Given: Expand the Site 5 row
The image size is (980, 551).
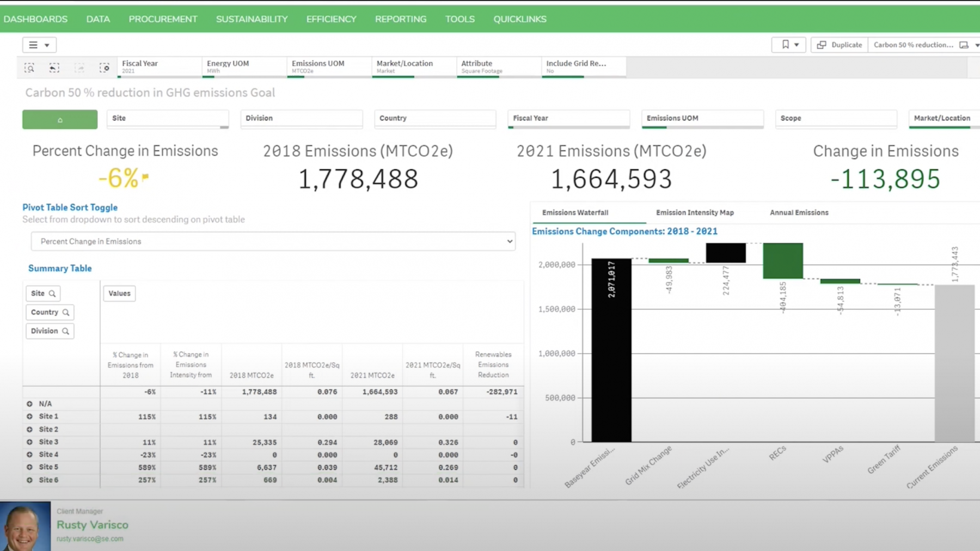Looking at the screenshot, I should point(29,467).
